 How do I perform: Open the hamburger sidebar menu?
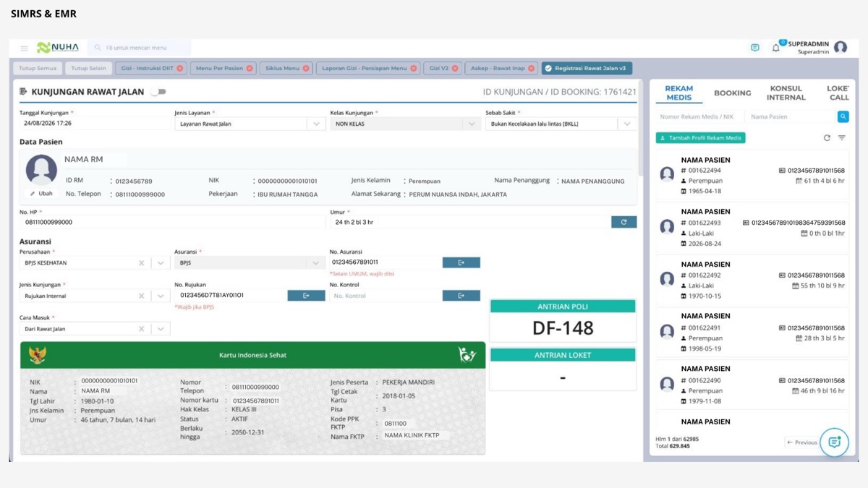(24, 48)
